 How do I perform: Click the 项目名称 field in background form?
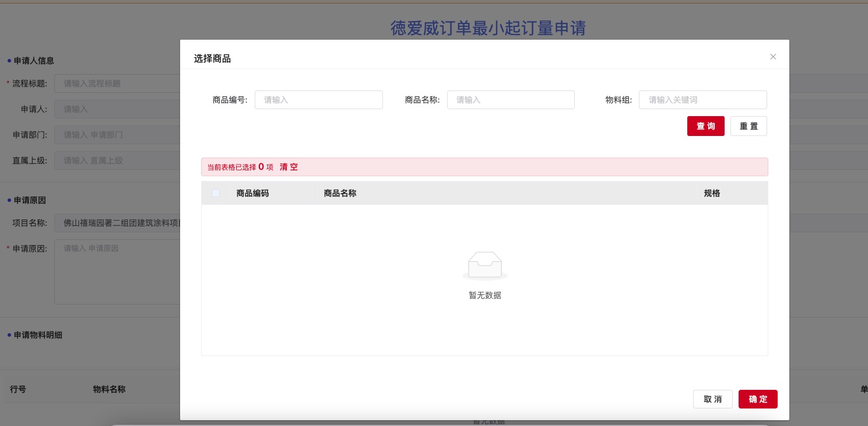coord(117,222)
